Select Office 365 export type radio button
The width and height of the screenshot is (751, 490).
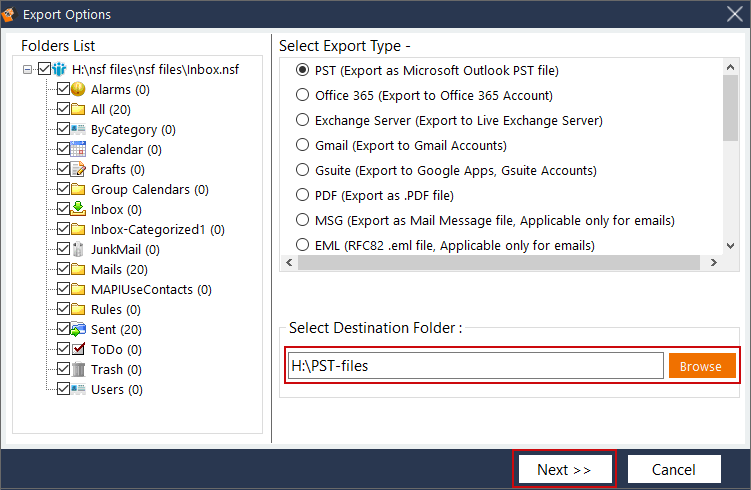[303, 96]
